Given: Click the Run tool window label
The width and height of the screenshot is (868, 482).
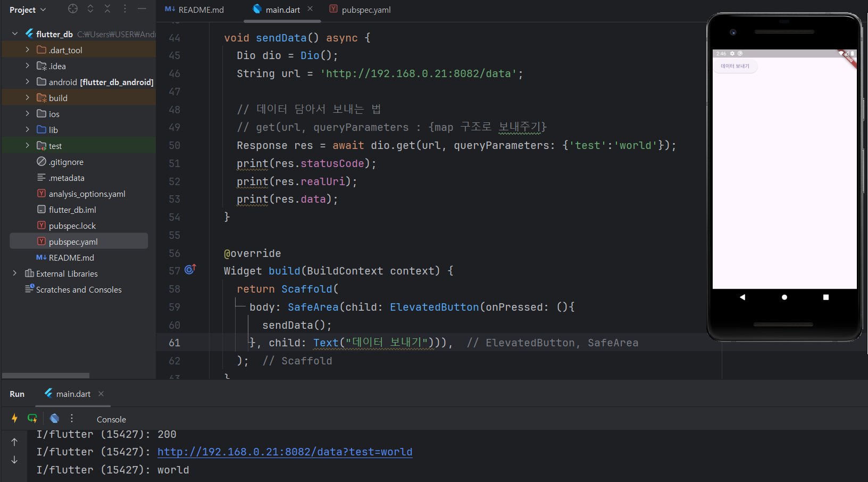Looking at the screenshot, I should 17,394.
